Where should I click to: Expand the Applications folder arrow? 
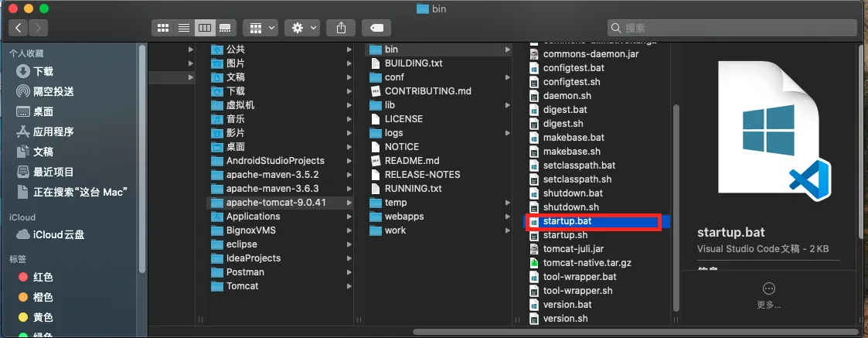click(x=349, y=217)
